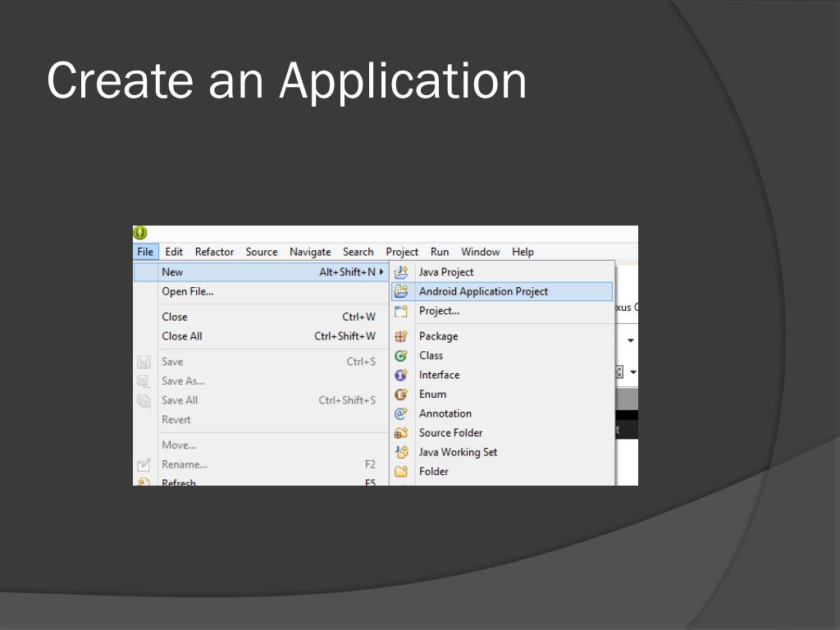Choose Move... from the File menu
This screenshot has width=840, height=630.
coord(262,445)
